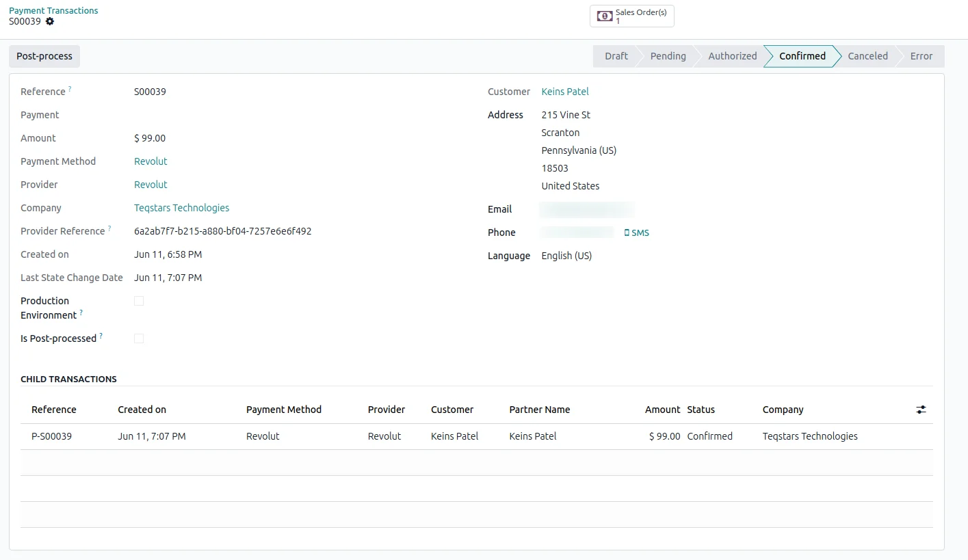Click the Last State Change Date value
Image resolution: width=968 pixels, height=560 pixels.
click(168, 278)
